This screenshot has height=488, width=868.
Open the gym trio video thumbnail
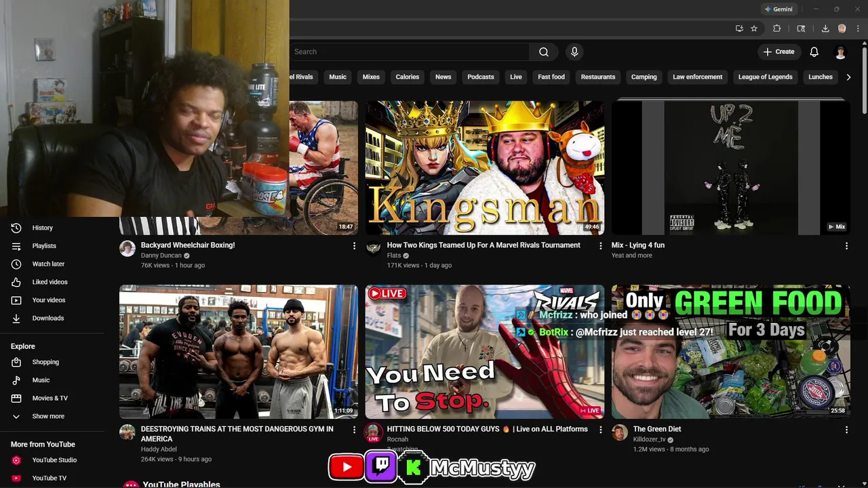239,352
